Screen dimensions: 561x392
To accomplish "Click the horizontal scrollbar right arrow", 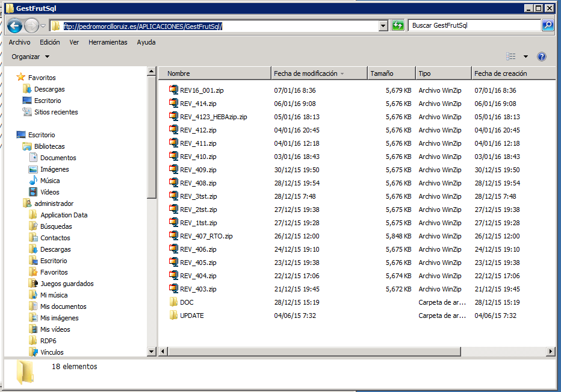I will 550,351.
